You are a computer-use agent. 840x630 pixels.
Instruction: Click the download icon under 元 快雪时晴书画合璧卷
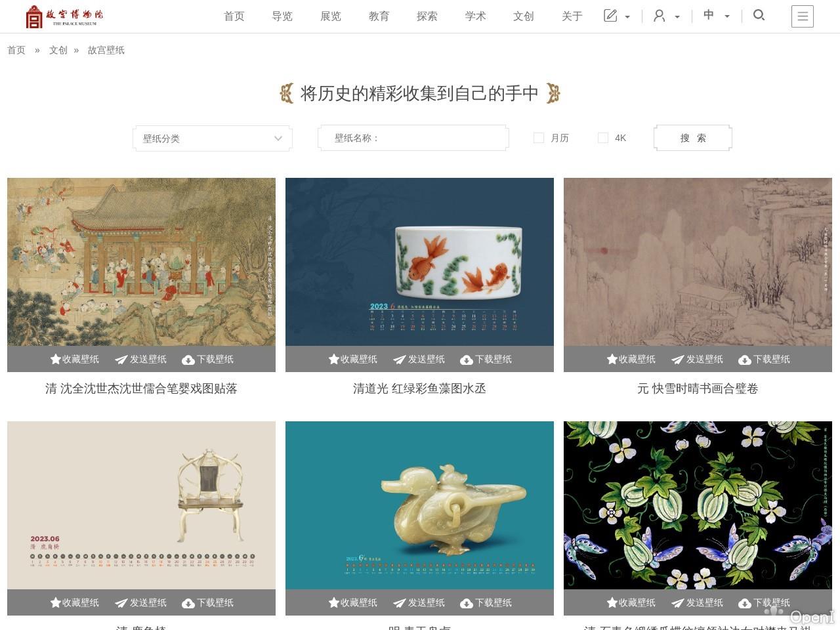(x=745, y=359)
